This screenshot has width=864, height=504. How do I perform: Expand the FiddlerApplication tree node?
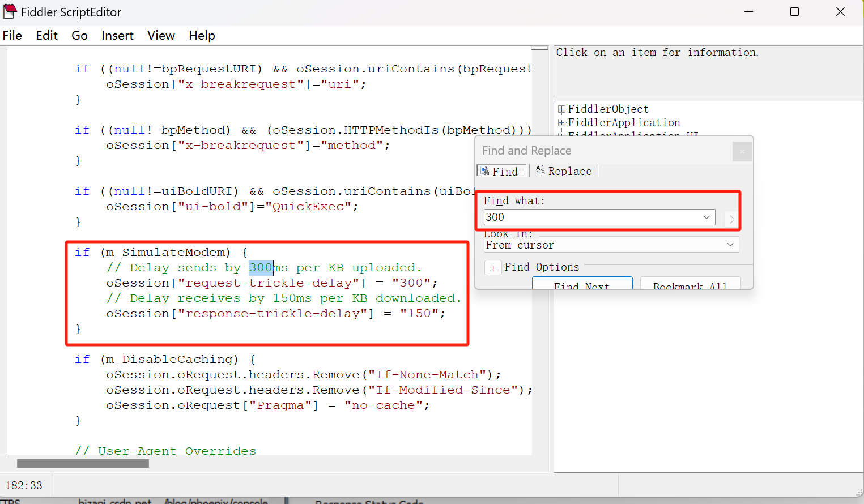point(561,122)
